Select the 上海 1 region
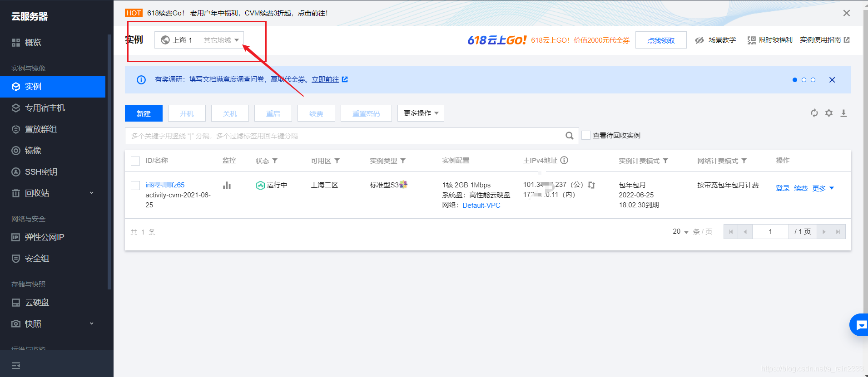Image resolution: width=868 pixels, height=377 pixels. pos(177,40)
